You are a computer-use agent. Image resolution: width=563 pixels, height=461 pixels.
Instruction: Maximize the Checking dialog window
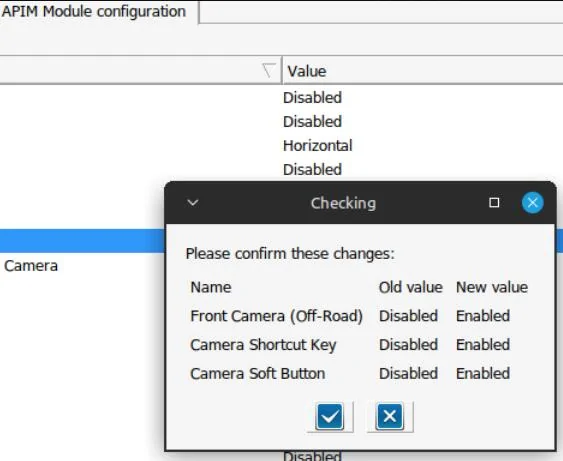coord(494,203)
